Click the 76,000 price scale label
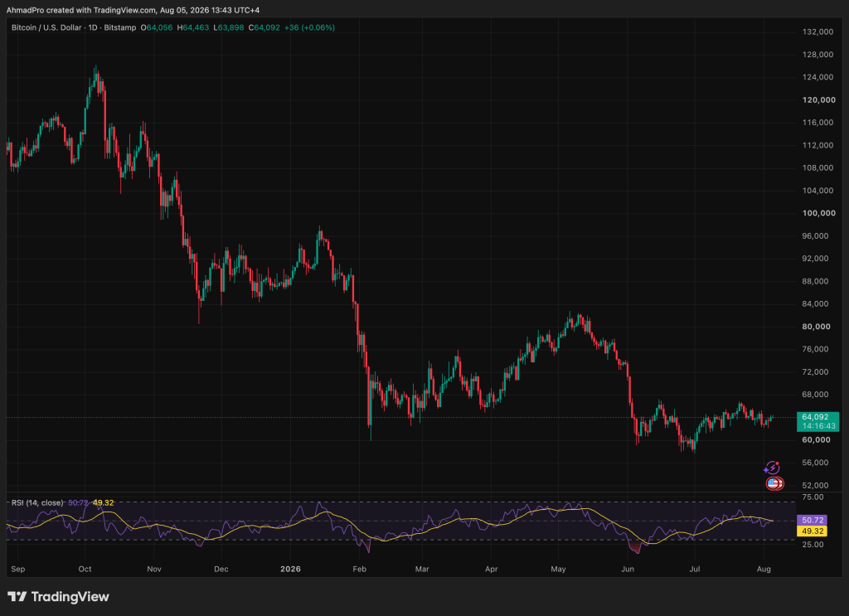The height and width of the screenshot is (616, 849). point(816,349)
